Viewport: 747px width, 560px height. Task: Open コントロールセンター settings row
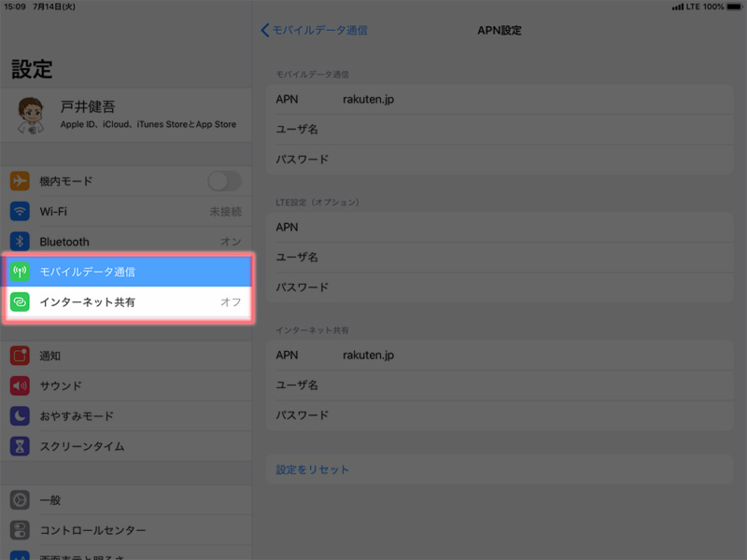(x=126, y=530)
